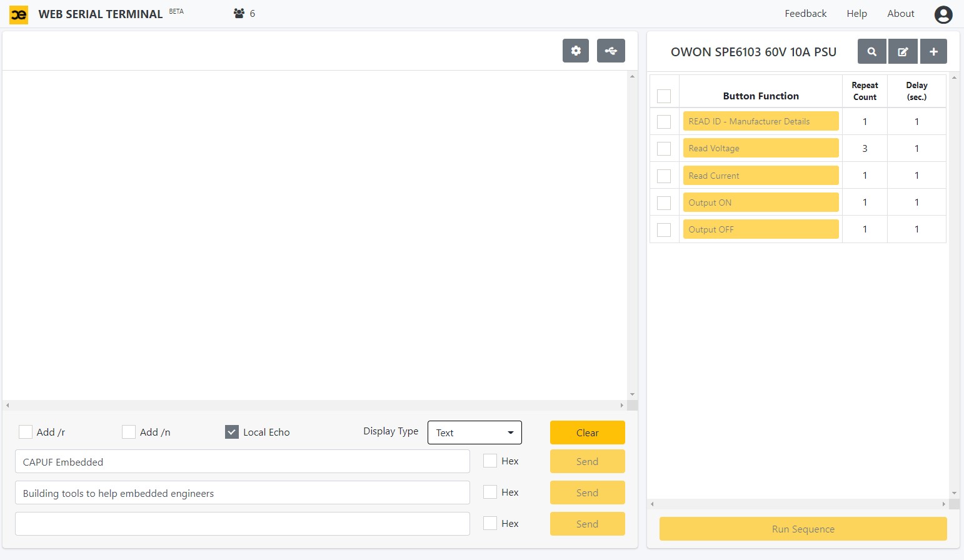Enable the Add /r checkbox
The image size is (964, 560).
tap(26, 432)
